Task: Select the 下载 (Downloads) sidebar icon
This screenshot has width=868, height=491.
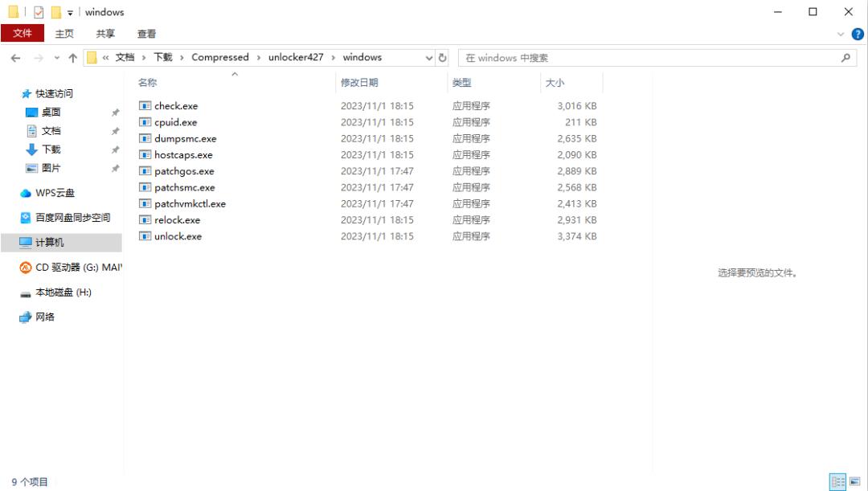Action: (31, 149)
